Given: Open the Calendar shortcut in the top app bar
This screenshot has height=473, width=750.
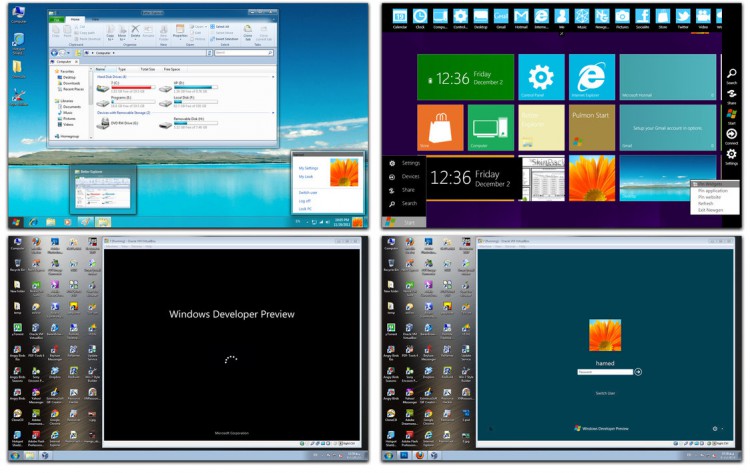Looking at the screenshot, I should point(399,16).
